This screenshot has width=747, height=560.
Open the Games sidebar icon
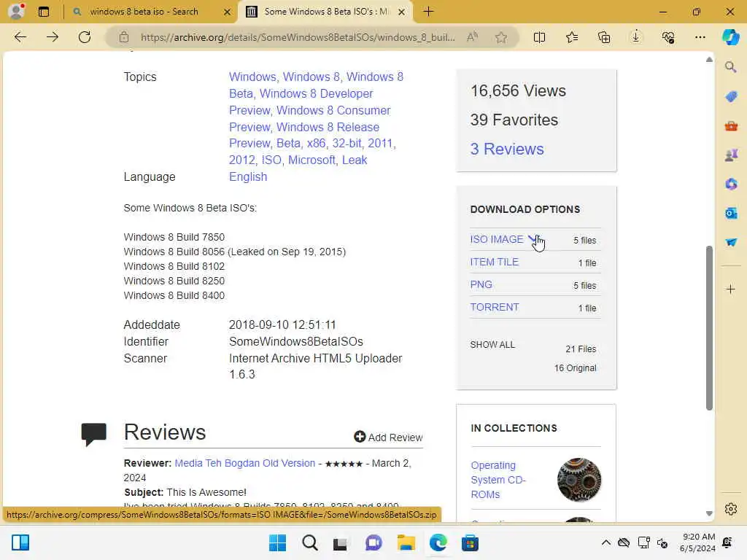pyautogui.click(x=731, y=155)
